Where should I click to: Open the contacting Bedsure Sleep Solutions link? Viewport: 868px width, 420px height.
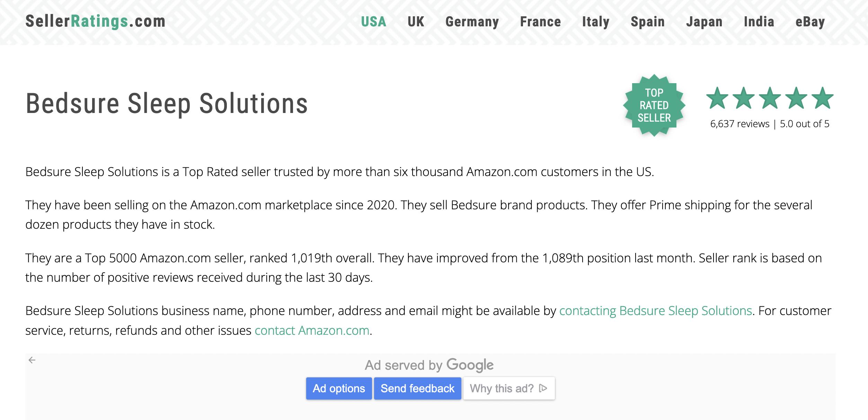pyautogui.click(x=655, y=311)
